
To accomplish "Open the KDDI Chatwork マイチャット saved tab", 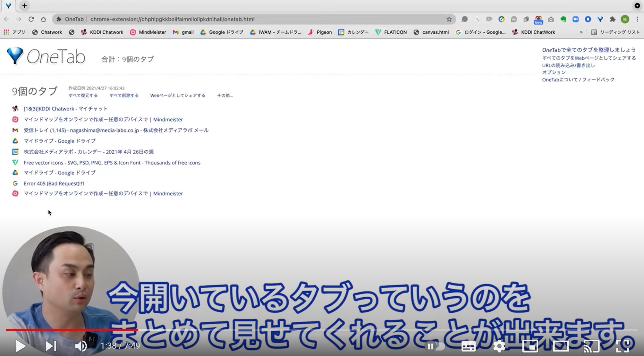I will point(66,109).
